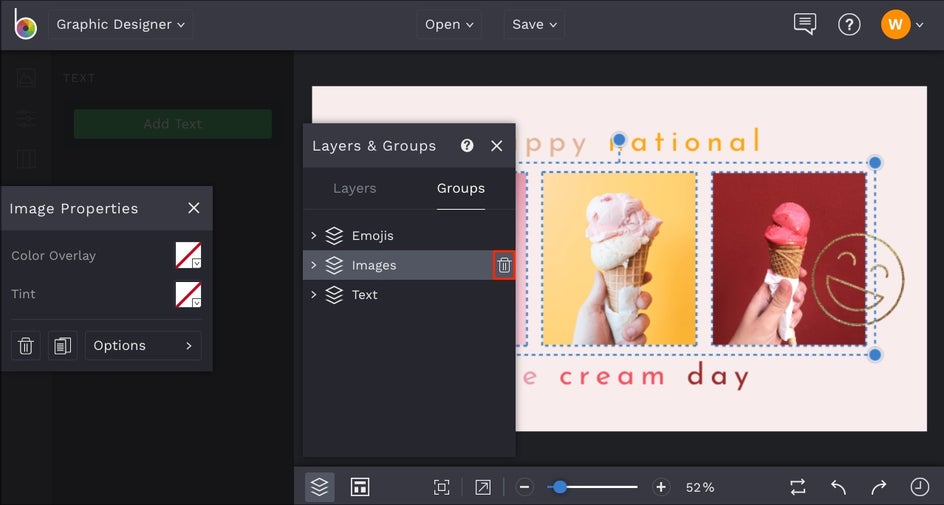944x505 pixels.
Task: Click the resize canvas arrow icon
Action: [x=482, y=487]
